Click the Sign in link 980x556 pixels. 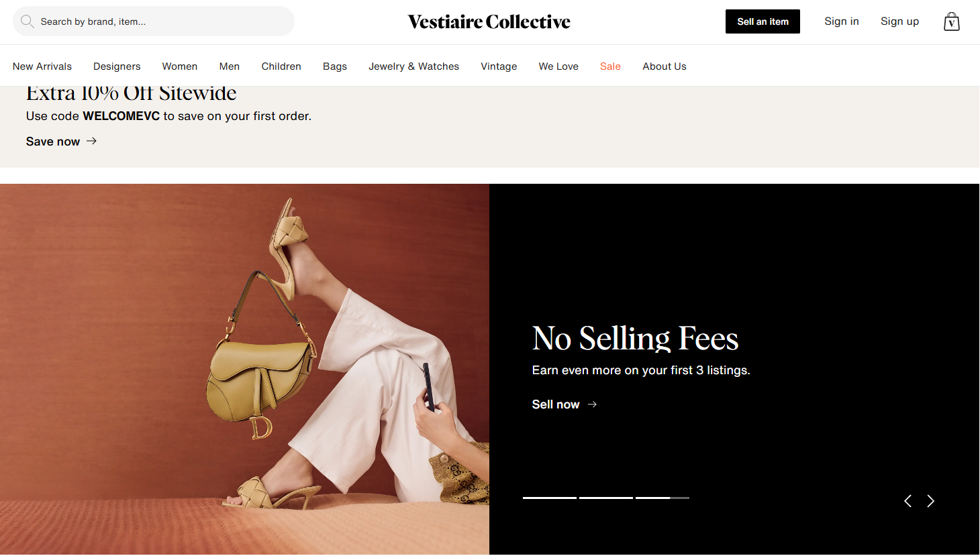(x=842, y=21)
